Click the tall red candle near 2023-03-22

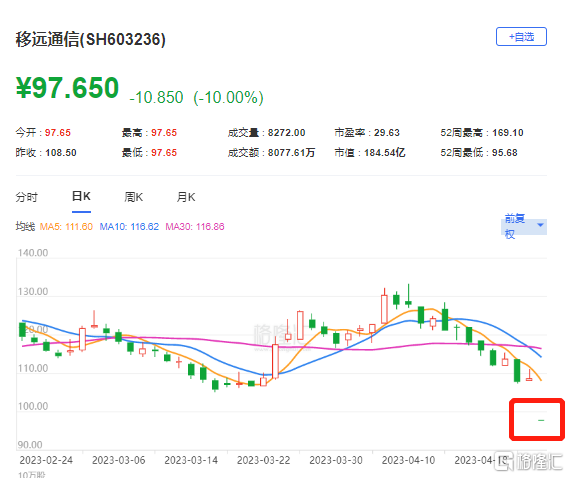pos(275,359)
